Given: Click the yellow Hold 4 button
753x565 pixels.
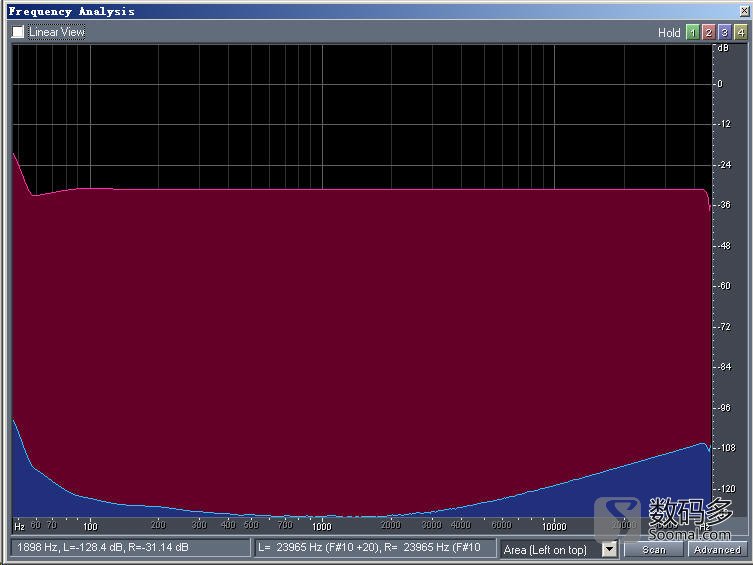Looking at the screenshot, I should tap(740, 32).
